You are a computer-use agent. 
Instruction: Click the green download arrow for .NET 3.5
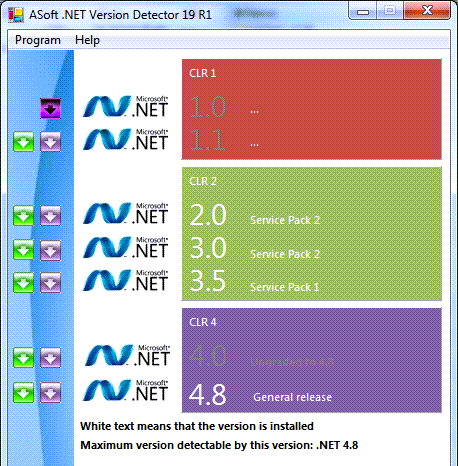23,283
